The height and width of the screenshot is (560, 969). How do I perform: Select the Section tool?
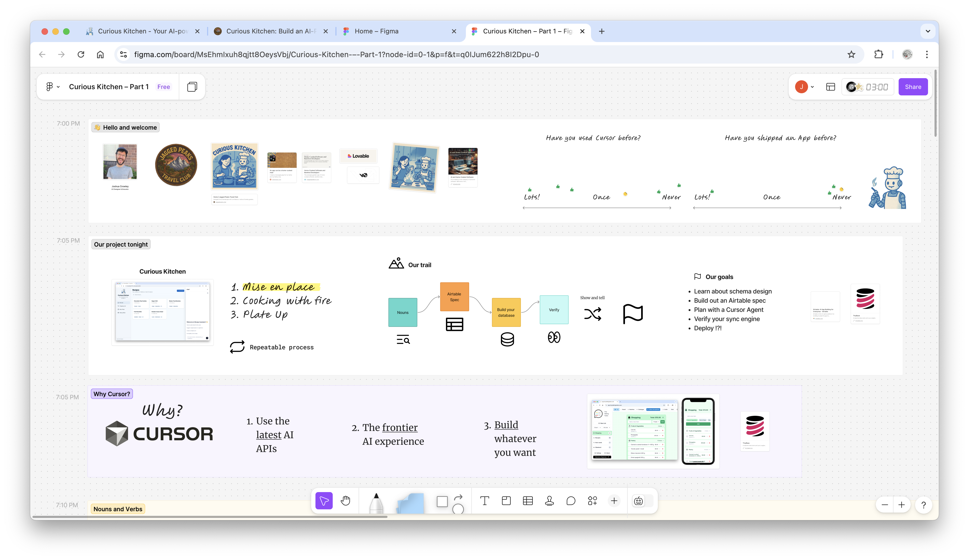click(506, 500)
